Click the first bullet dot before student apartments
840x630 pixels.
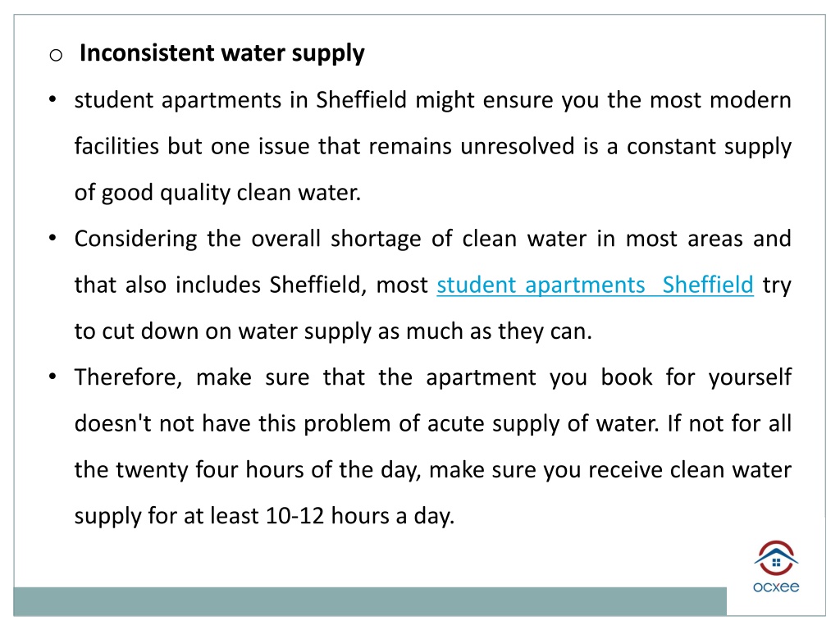point(52,99)
